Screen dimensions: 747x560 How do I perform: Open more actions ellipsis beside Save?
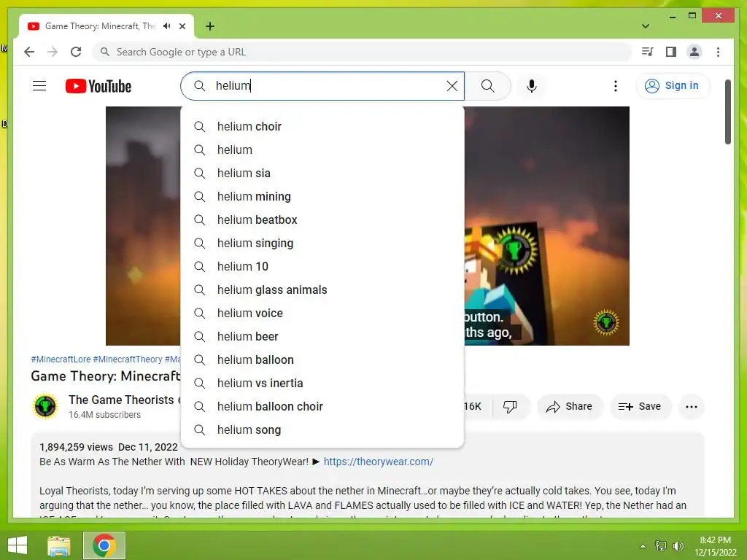click(692, 407)
